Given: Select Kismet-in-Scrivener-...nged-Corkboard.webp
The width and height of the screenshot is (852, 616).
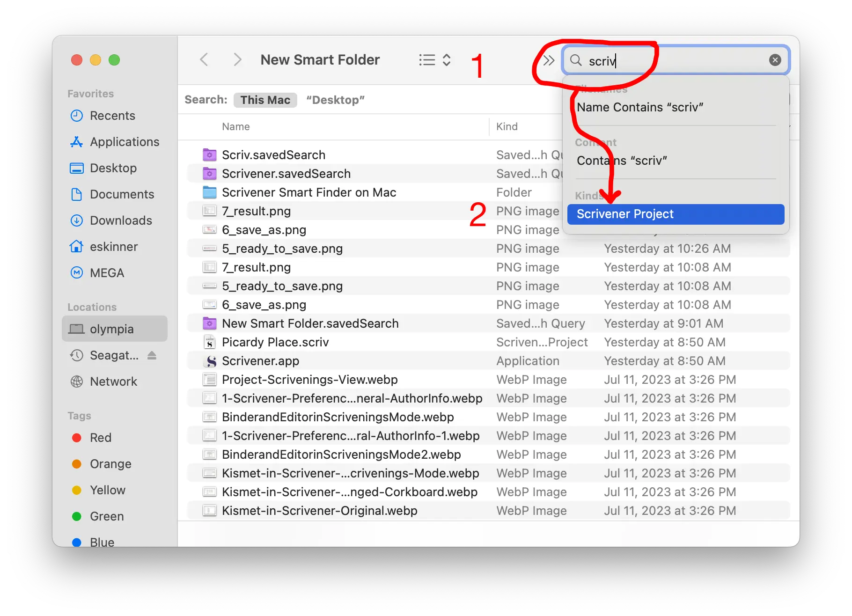Looking at the screenshot, I should pos(350,492).
